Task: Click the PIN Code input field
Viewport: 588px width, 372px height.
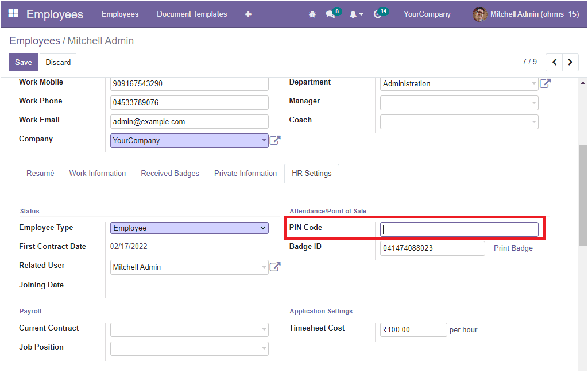Action: [x=459, y=229]
